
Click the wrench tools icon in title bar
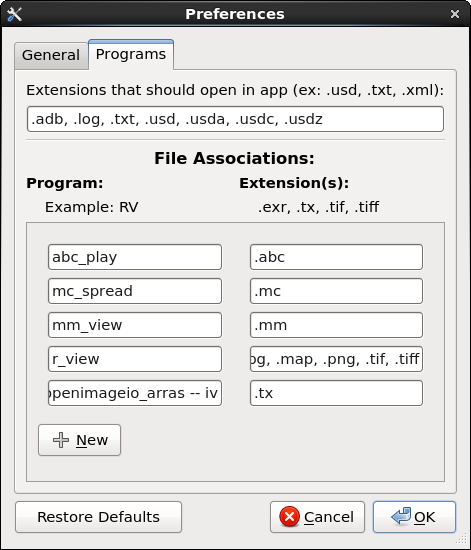[x=14, y=14]
